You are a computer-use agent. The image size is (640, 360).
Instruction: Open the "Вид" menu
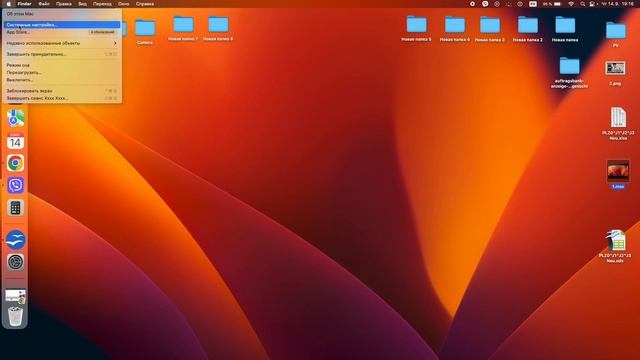point(82,4)
